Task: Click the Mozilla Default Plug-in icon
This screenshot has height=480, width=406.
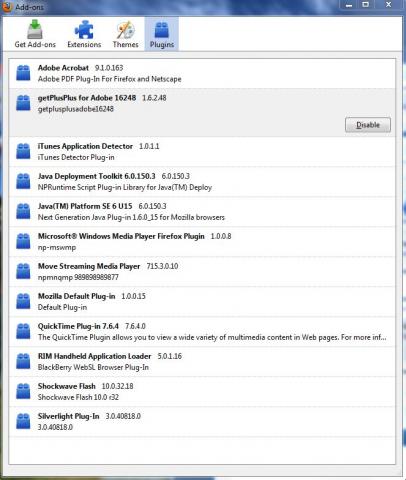Action: tap(23, 301)
